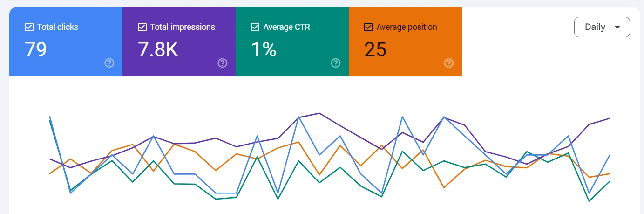Disable the Average CTR checkbox
Viewport: 644px width, 214px height.
click(x=255, y=27)
